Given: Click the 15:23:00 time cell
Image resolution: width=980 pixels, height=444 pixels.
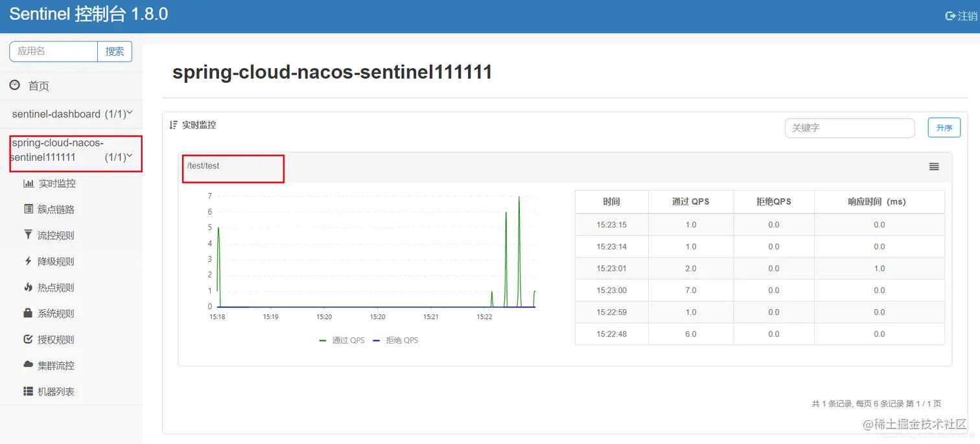Looking at the screenshot, I should (612, 290).
